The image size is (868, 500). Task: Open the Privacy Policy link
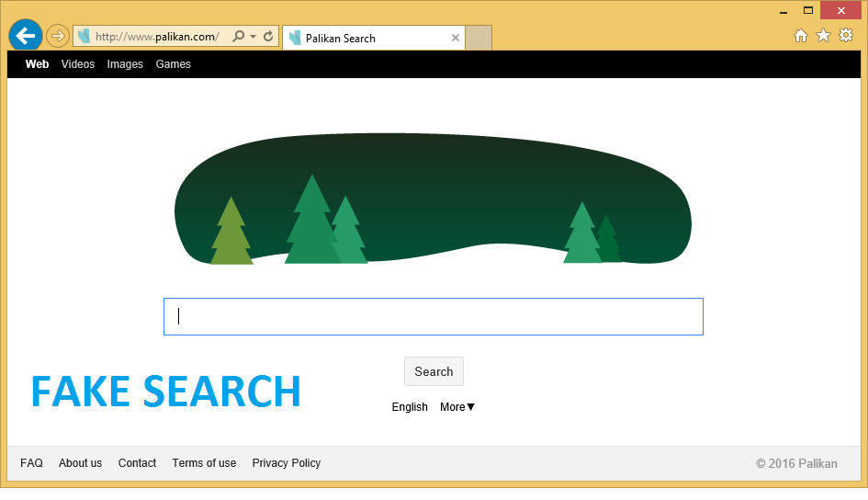click(x=287, y=463)
